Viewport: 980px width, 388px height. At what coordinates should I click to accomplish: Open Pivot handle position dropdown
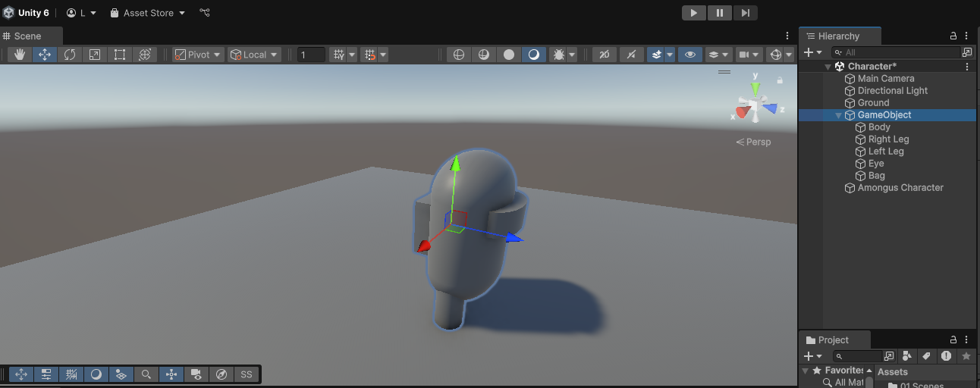198,55
